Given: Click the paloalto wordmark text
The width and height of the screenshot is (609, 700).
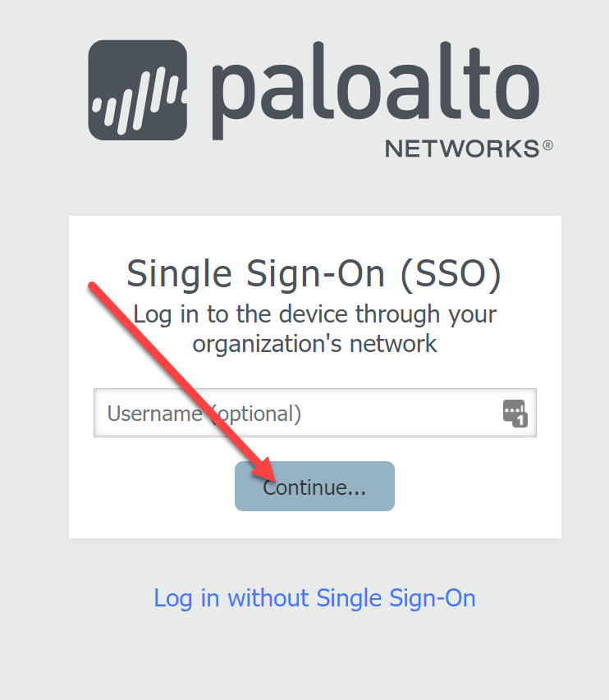Looking at the screenshot, I should 375,90.
